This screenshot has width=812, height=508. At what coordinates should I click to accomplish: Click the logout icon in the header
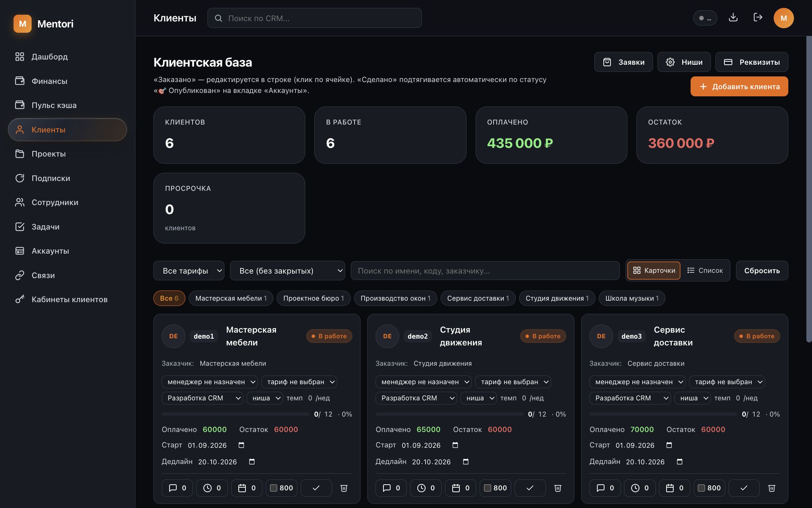pyautogui.click(x=758, y=18)
